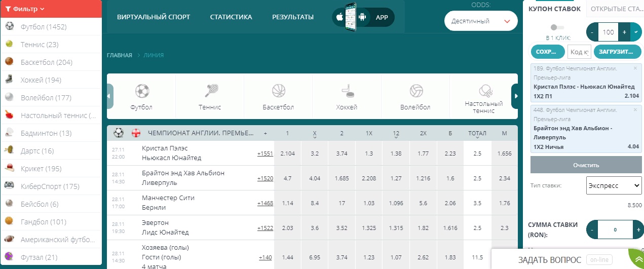Click APP download label

coord(382,17)
